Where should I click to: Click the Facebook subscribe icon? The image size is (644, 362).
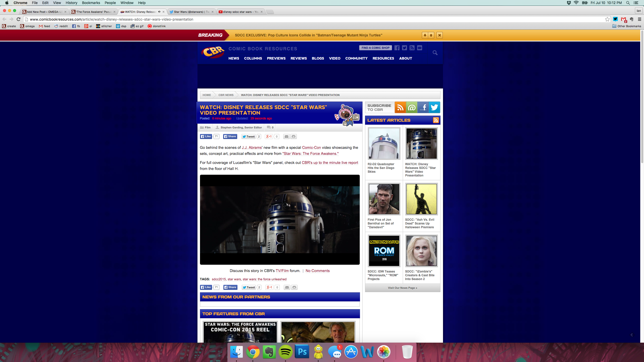click(423, 108)
